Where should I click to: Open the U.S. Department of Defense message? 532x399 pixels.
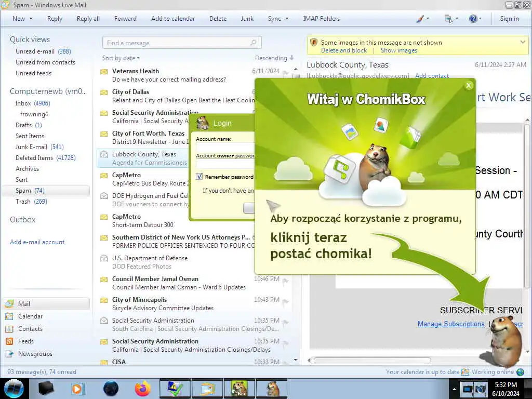(x=177, y=262)
